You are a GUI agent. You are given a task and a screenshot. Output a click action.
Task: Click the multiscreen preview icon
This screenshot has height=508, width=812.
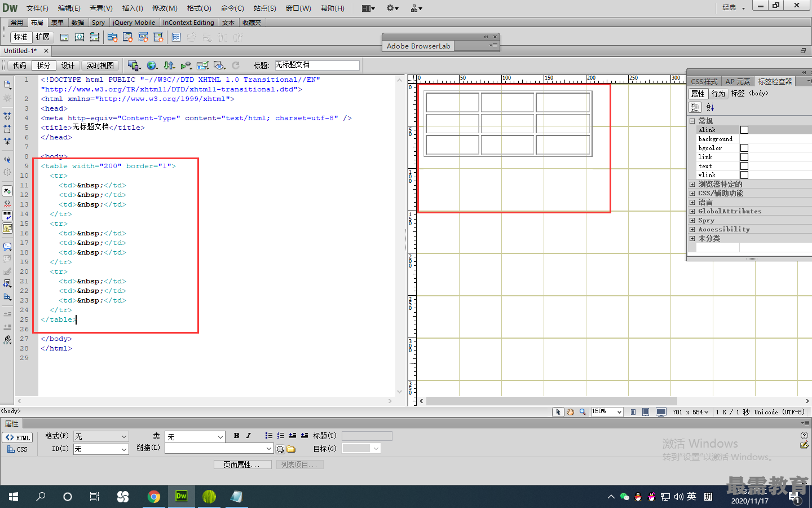[x=134, y=65]
